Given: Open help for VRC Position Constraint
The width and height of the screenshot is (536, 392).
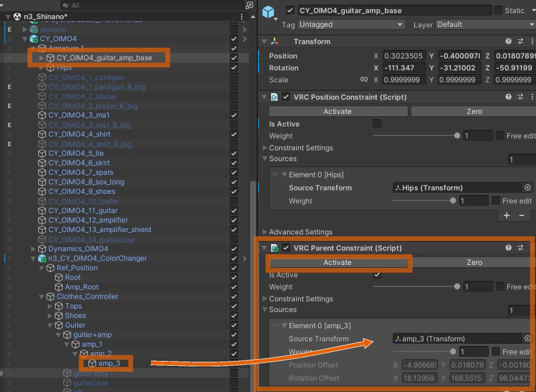Looking at the screenshot, I should tap(509, 97).
